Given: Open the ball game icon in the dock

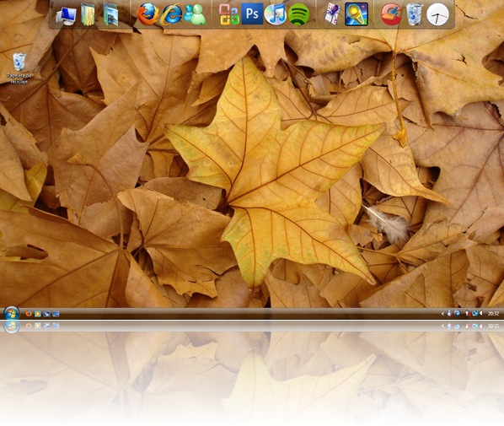Looking at the screenshot, I should pyautogui.click(x=357, y=14).
